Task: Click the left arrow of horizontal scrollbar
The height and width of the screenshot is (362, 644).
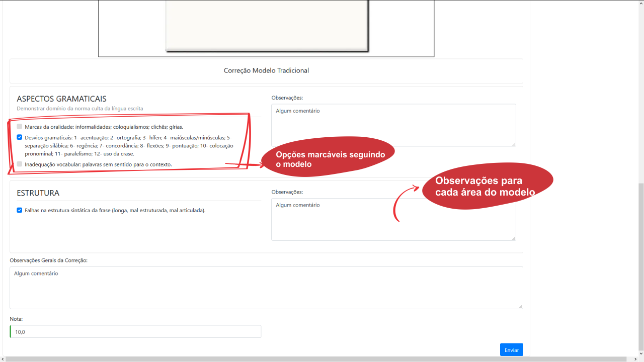Action: tap(3, 359)
